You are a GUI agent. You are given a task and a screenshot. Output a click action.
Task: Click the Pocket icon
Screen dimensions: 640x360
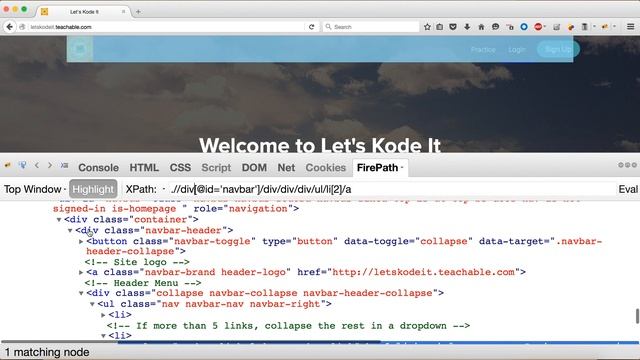tap(453, 27)
